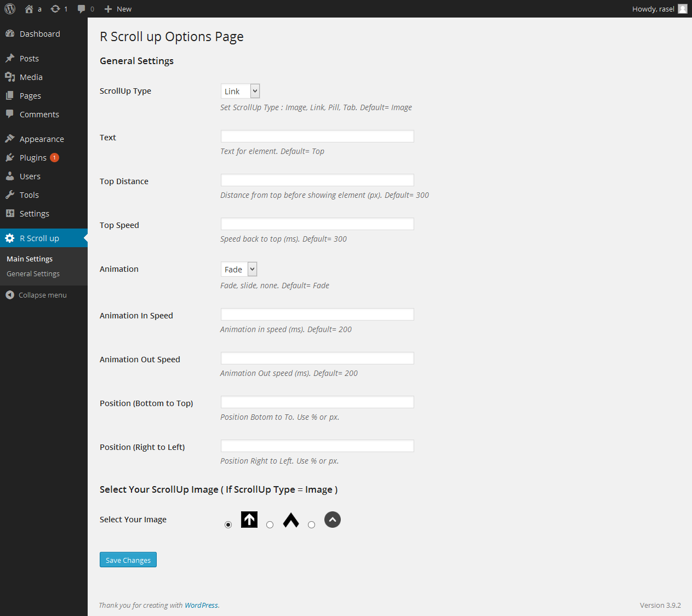Click the Comments bubble icon in sidebar

(10, 114)
